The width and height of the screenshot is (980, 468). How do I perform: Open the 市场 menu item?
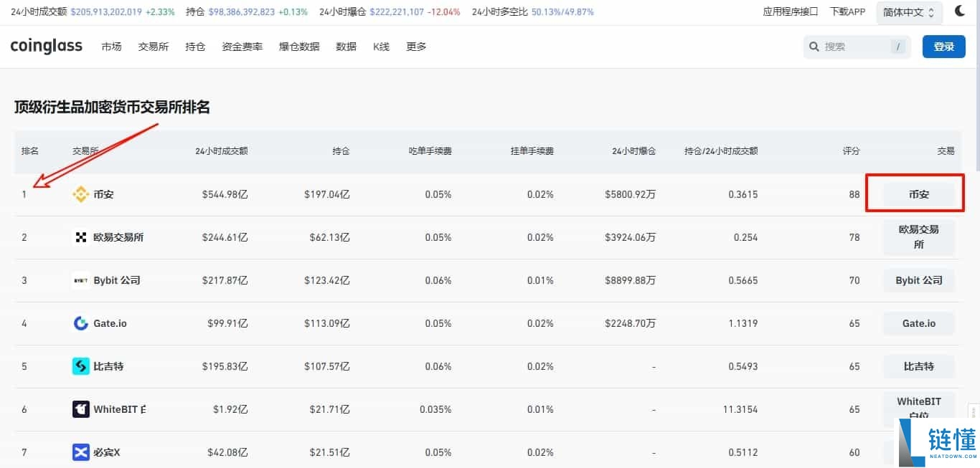point(111,46)
